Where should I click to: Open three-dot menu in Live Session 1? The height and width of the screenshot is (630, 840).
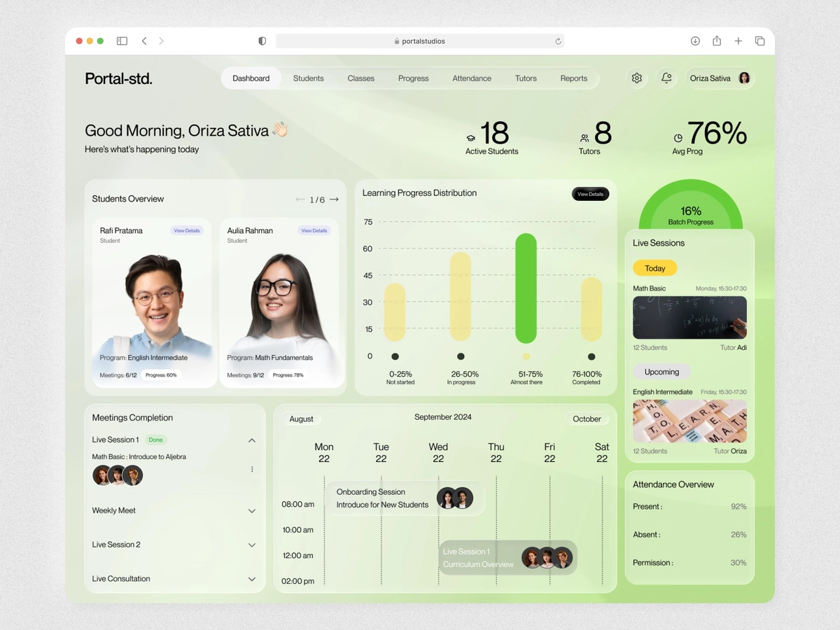(252, 469)
